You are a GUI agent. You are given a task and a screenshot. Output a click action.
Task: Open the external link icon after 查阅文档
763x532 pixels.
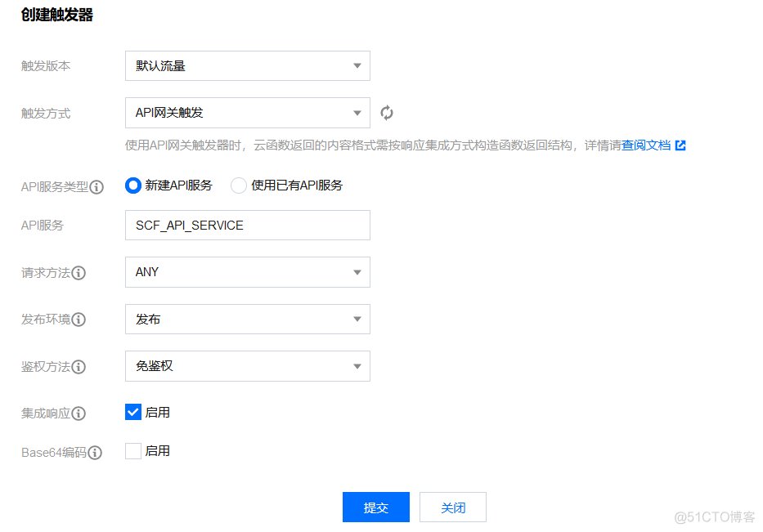point(680,145)
